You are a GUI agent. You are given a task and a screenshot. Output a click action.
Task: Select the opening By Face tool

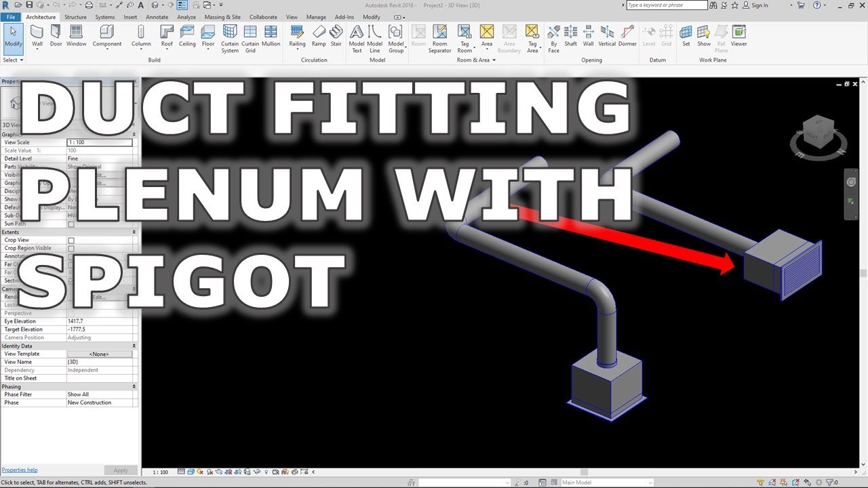coord(553,39)
